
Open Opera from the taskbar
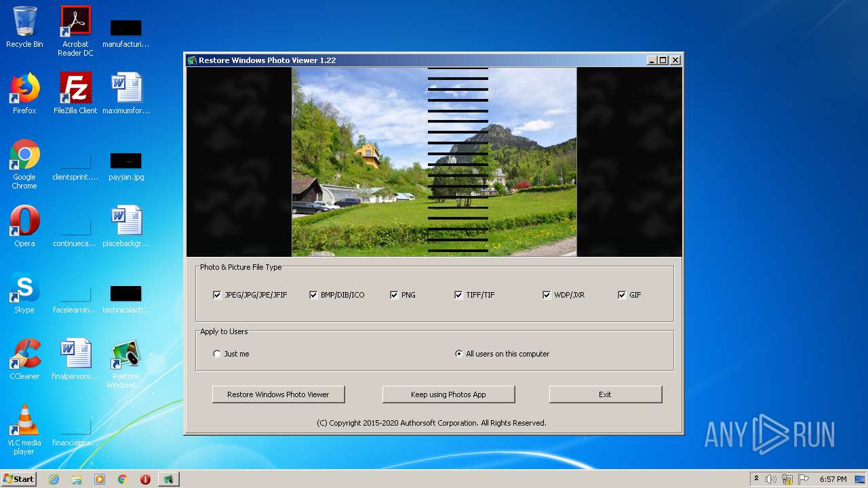(x=145, y=479)
